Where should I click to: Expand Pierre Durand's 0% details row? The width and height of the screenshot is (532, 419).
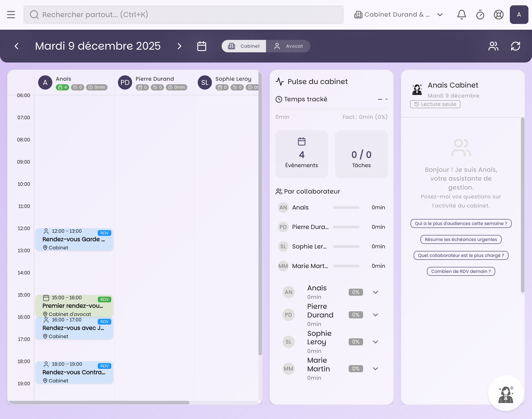375,315
